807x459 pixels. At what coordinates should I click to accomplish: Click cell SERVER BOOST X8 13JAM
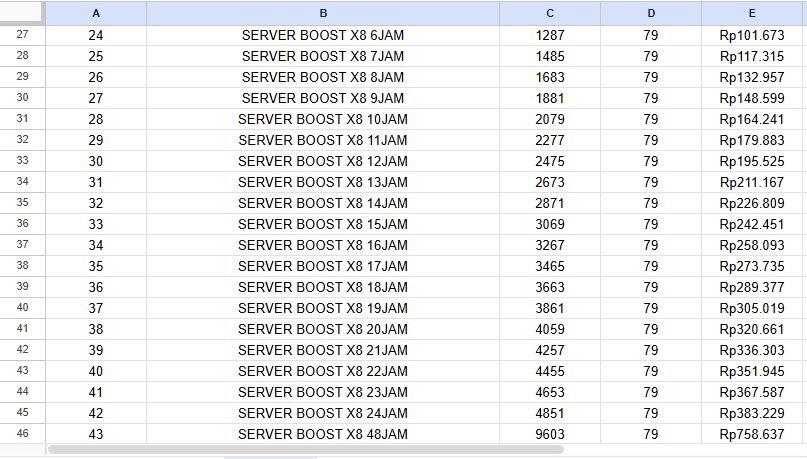click(x=323, y=182)
